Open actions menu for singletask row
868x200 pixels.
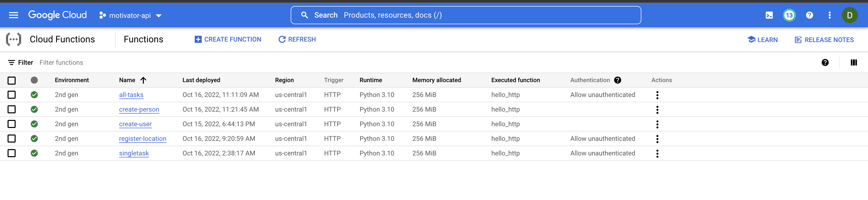[657, 153]
